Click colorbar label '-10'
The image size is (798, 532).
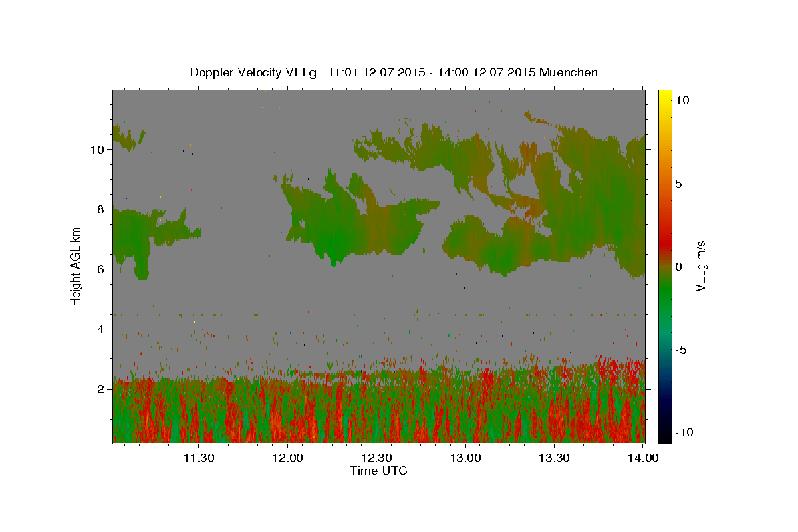point(684,433)
